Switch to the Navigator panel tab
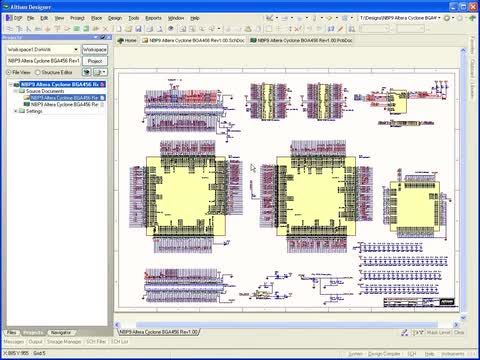Screen dimensions: 480x360 click(x=61, y=332)
